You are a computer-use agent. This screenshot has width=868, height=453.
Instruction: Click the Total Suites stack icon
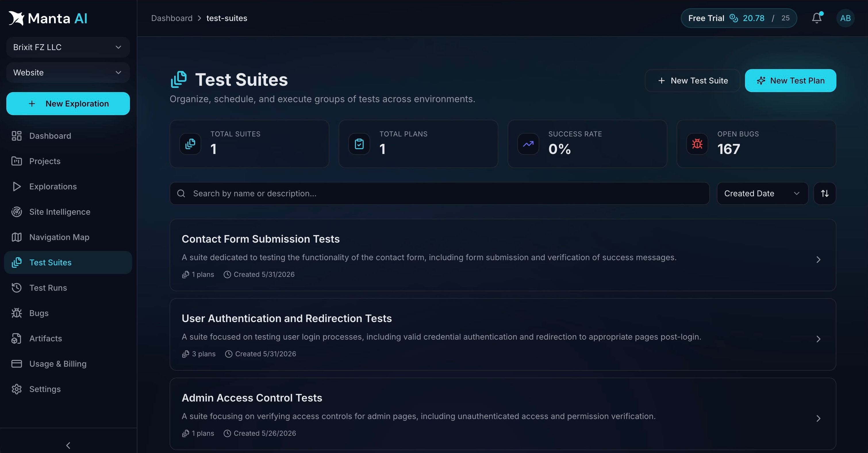(190, 144)
